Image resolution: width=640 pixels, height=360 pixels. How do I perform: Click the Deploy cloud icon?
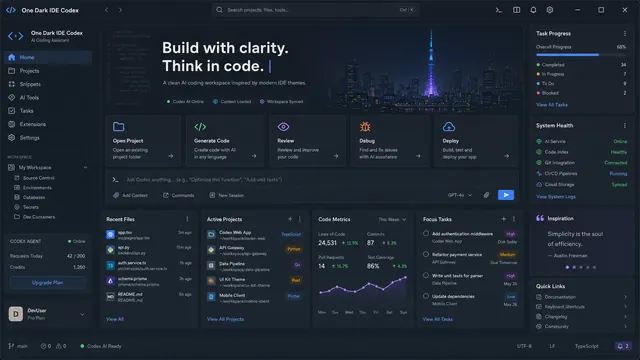(449, 127)
